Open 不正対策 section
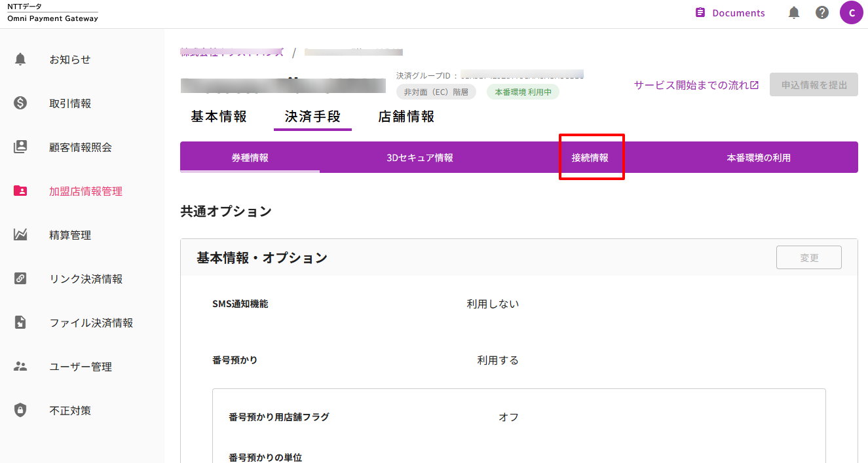The width and height of the screenshot is (868, 463). [x=70, y=411]
